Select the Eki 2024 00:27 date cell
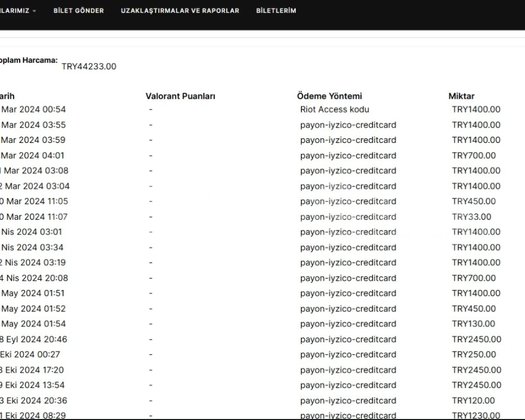The image size is (525, 420). tap(30, 354)
